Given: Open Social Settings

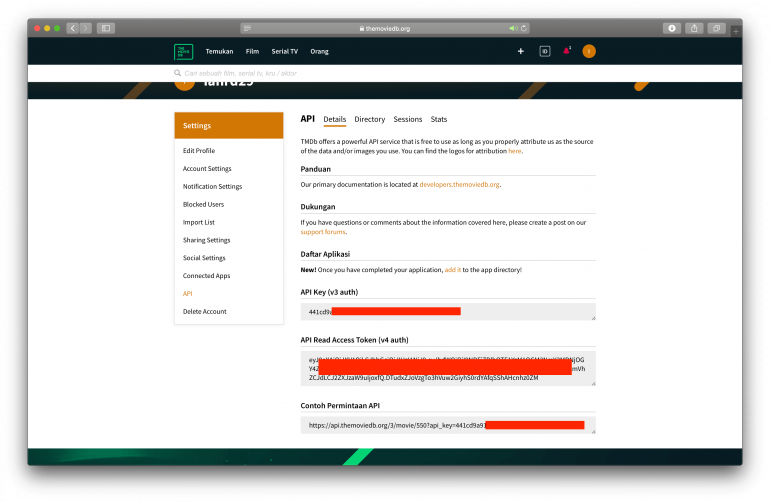Looking at the screenshot, I should tap(204, 258).
